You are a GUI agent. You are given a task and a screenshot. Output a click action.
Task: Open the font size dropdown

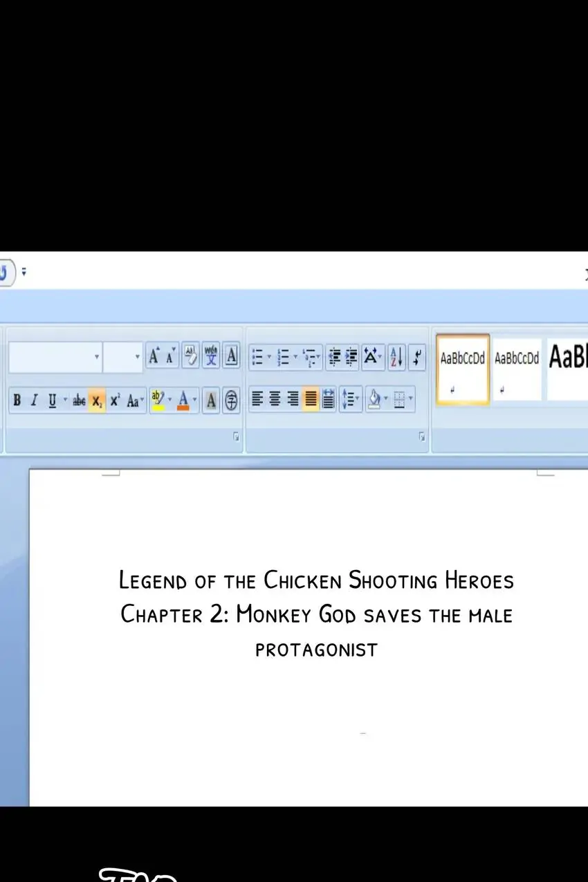137,358
